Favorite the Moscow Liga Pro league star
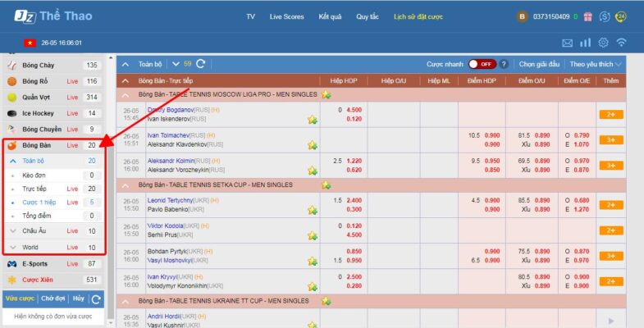644x328 pixels. click(327, 95)
